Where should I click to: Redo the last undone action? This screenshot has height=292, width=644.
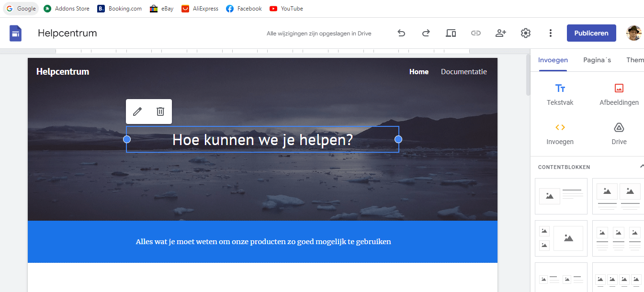pyautogui.click(x=426, y=33)
